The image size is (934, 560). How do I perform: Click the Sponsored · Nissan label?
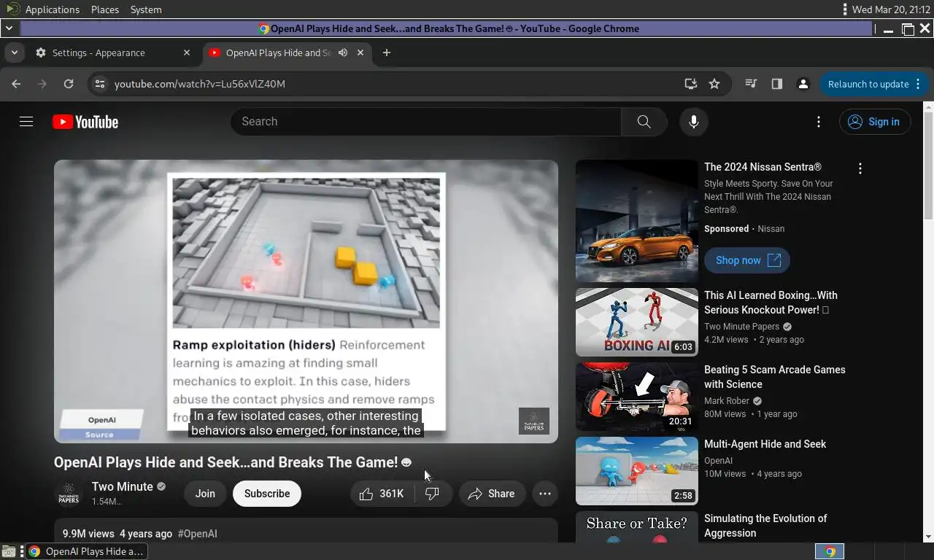744,229
